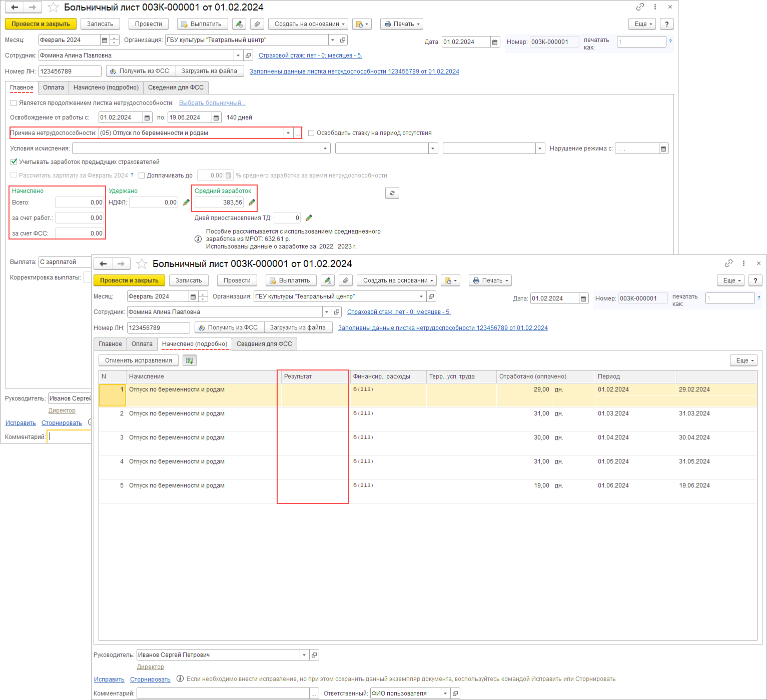Click the recalculate refresh button
This screenshot has width=767, height=700.
click(392, 193)
